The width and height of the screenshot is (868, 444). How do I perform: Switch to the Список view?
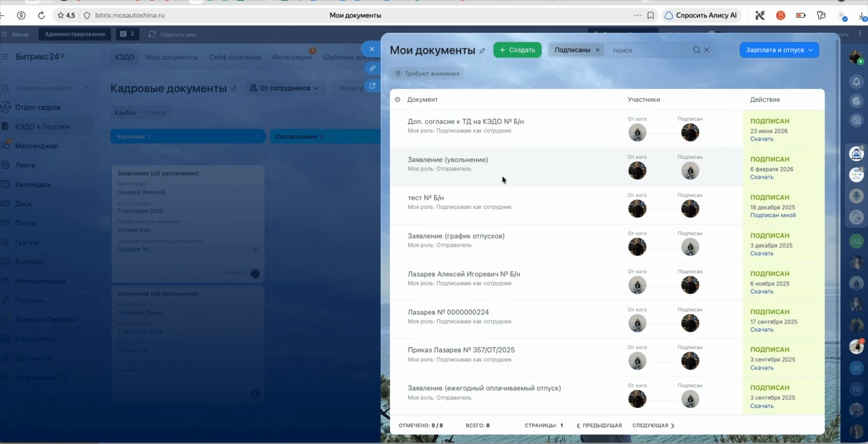[x=156, y=113]
